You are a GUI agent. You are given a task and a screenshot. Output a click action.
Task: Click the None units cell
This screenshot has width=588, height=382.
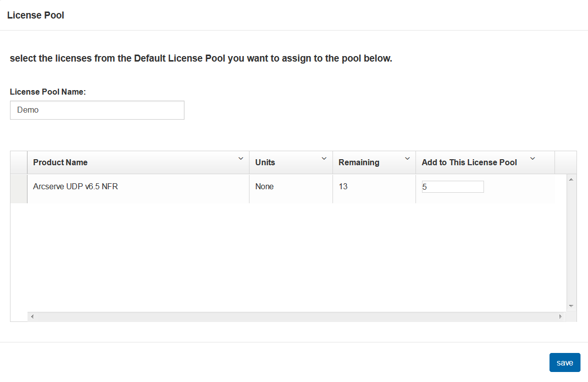[x=291, y=189]
